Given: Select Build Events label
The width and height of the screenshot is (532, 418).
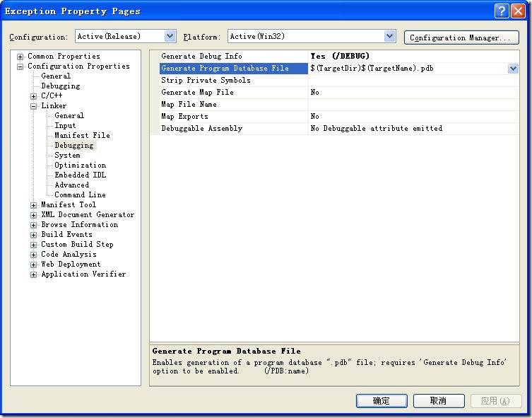Looking at the screenshot, I should [67, 234].
